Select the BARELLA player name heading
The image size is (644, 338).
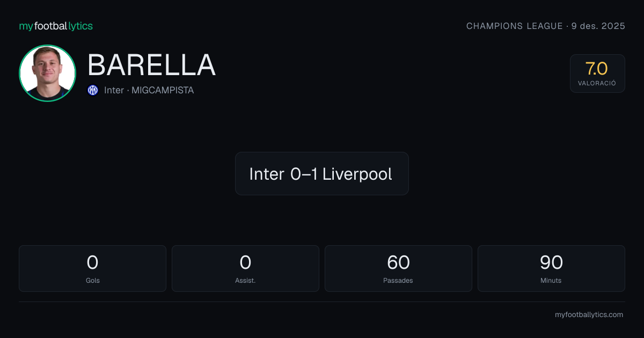(151, 65)
